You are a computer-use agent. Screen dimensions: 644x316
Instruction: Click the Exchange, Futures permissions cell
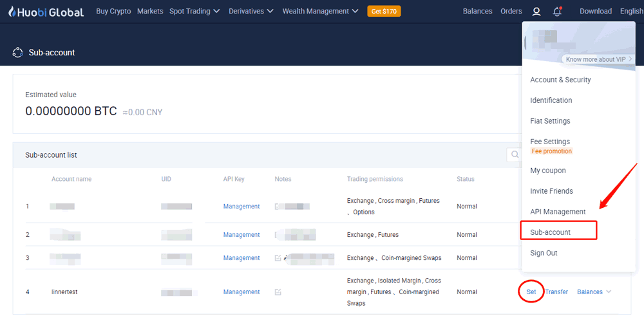[x=372, y=235]
